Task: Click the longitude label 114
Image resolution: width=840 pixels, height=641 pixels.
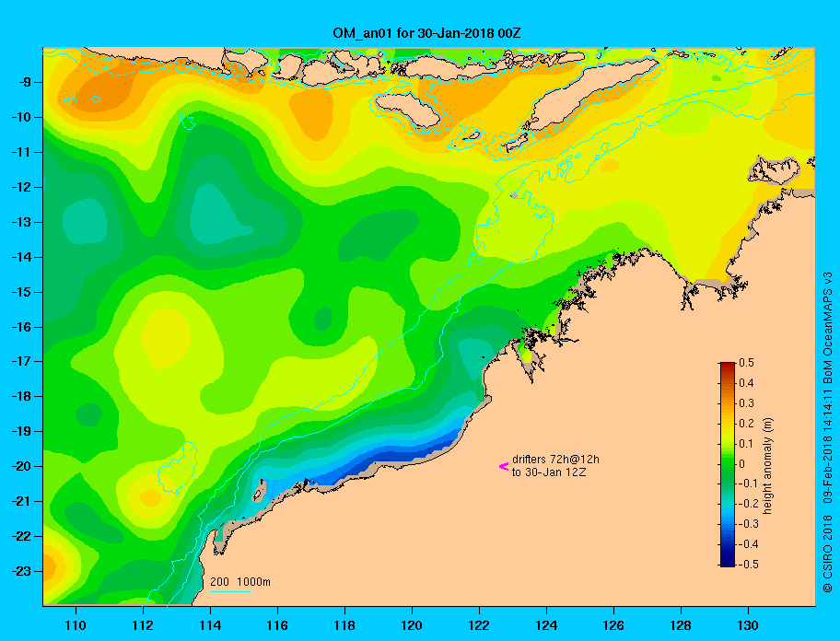Action: 210,625
